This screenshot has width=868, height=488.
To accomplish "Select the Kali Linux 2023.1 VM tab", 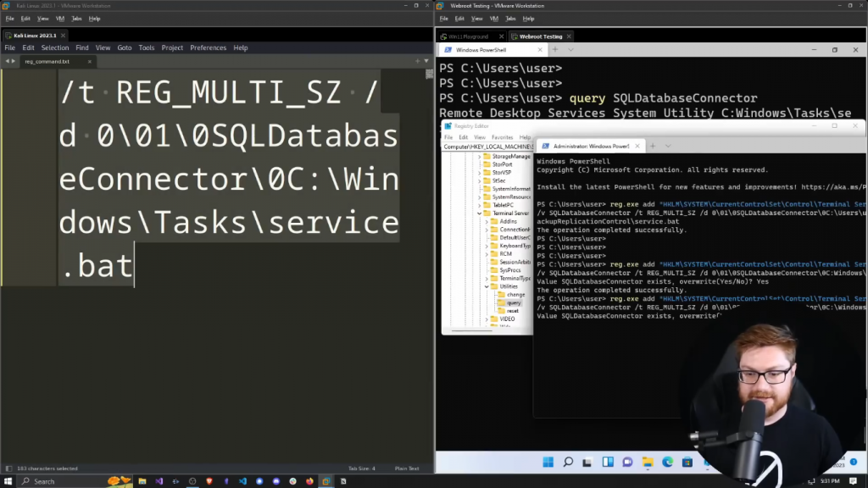I will 35,36.
